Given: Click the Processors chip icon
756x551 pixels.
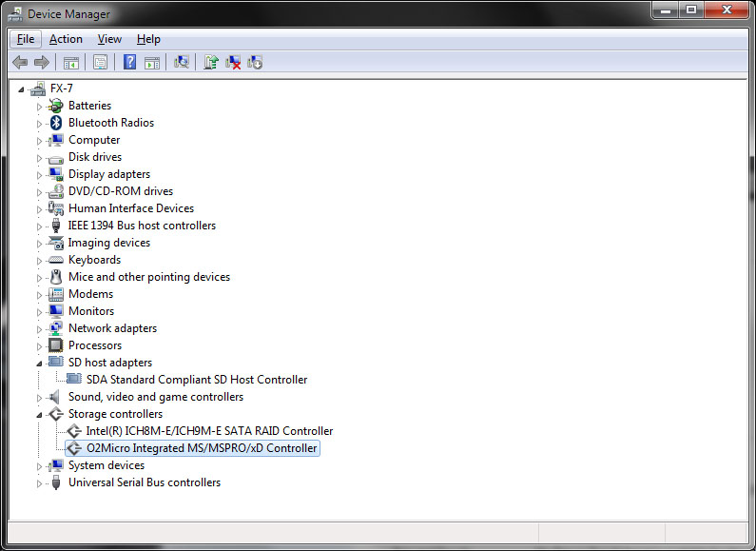Looking at the screenshot, I should (x=56, y=345).
